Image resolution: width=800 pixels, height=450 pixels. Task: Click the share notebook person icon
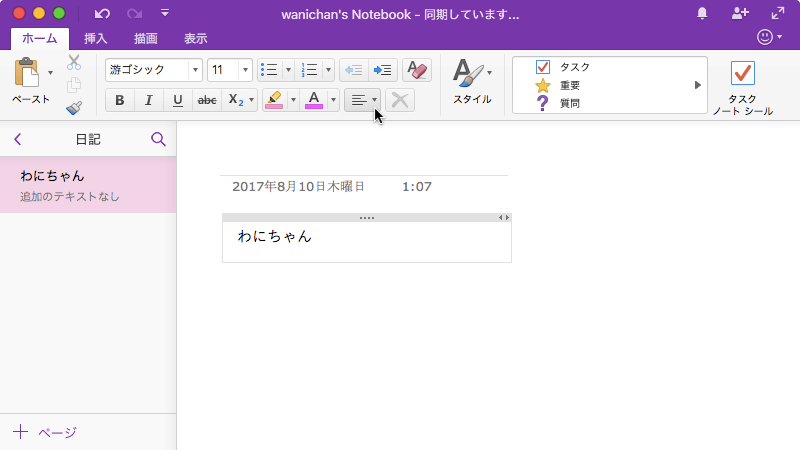pos(740,14)
